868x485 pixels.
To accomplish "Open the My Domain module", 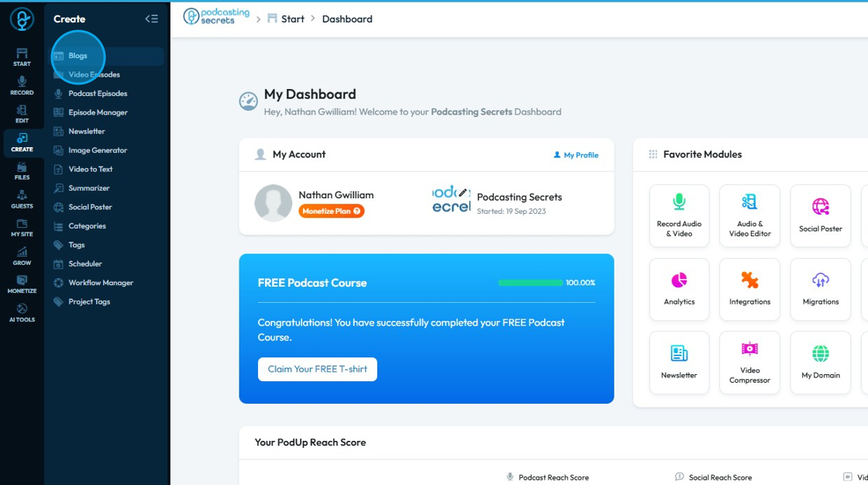I will point(821,363).
